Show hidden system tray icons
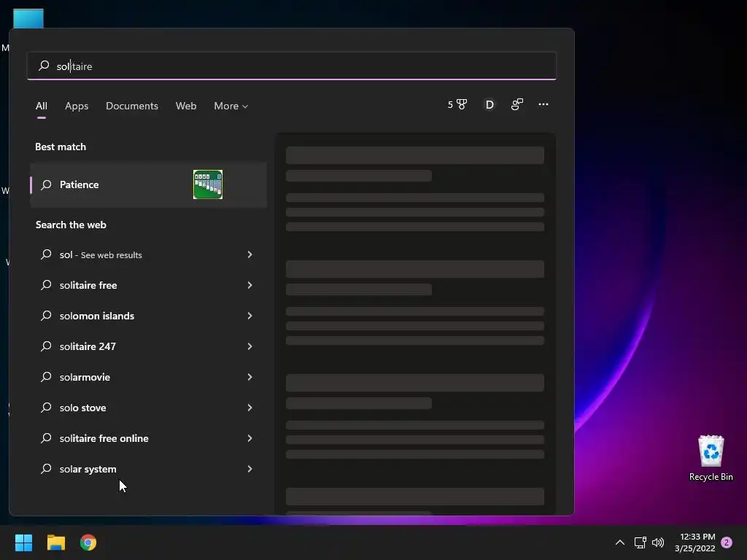The width and height of the screenshot is (747, 560). tap(620, 542)
